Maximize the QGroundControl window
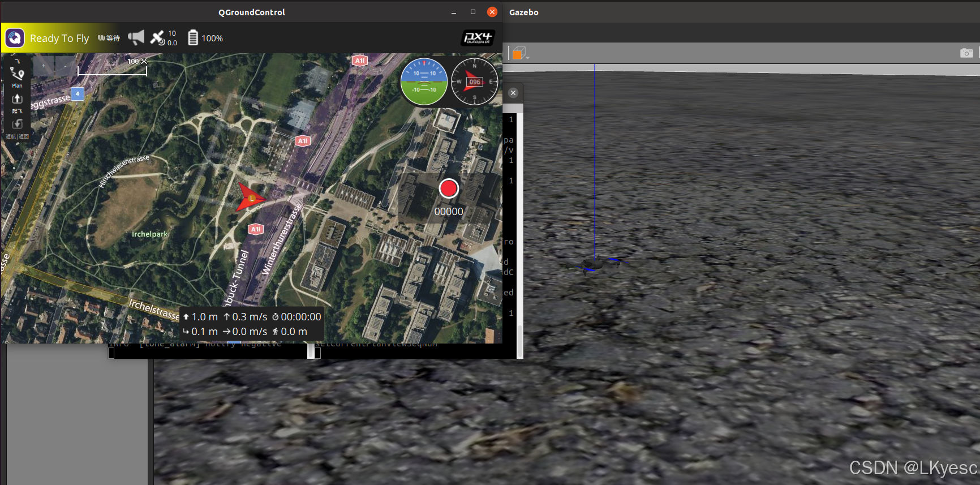980x485 pixels. coord(473,12)
